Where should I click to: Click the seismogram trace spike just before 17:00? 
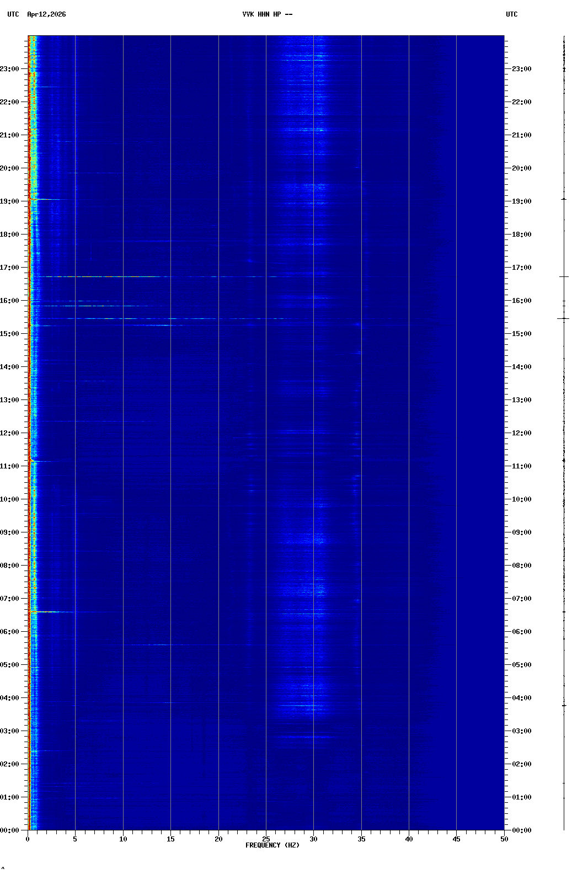(x=564, y=276)
